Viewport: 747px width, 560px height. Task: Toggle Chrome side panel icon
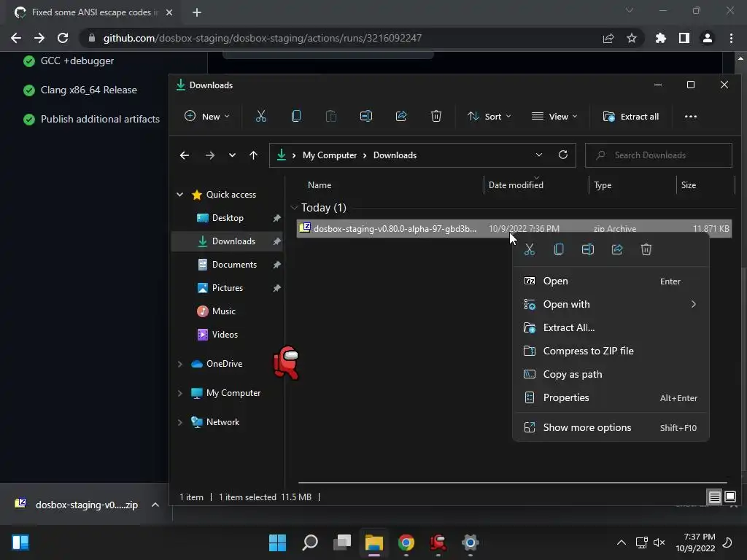click(x=684, y=38)
